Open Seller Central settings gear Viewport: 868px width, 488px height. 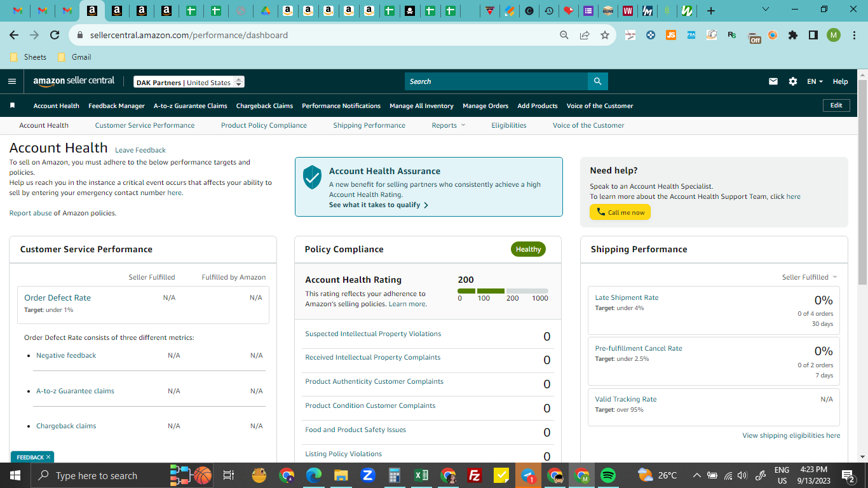point(793,81)
